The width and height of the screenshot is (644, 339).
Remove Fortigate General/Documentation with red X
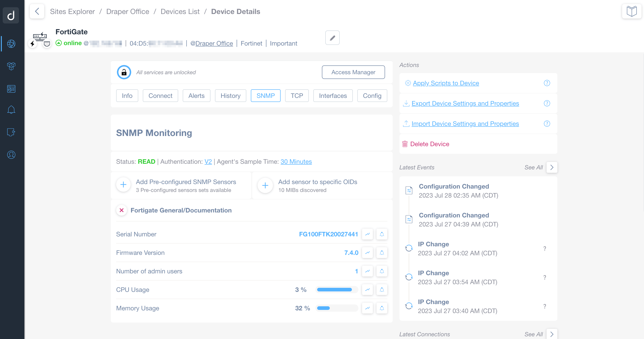point(122,210)
